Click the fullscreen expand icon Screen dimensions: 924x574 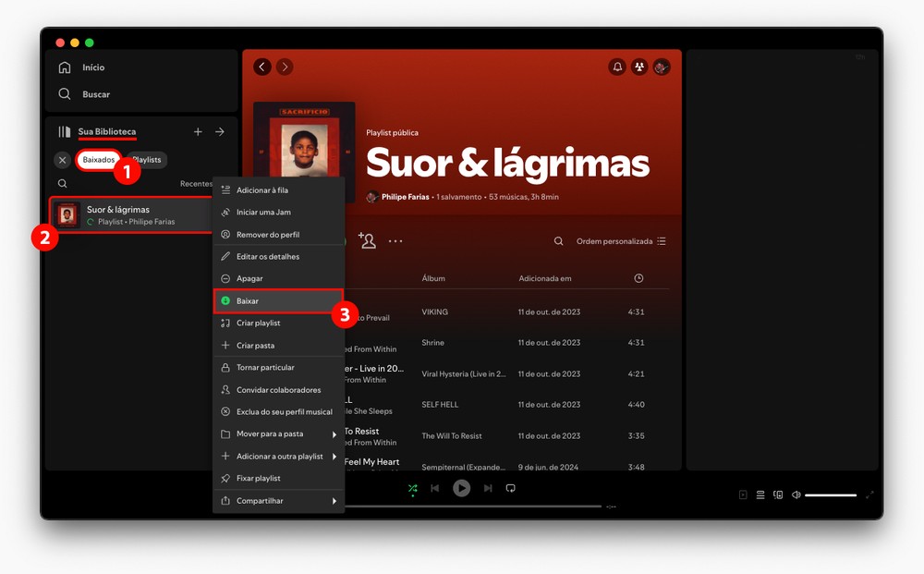(869, 495)
